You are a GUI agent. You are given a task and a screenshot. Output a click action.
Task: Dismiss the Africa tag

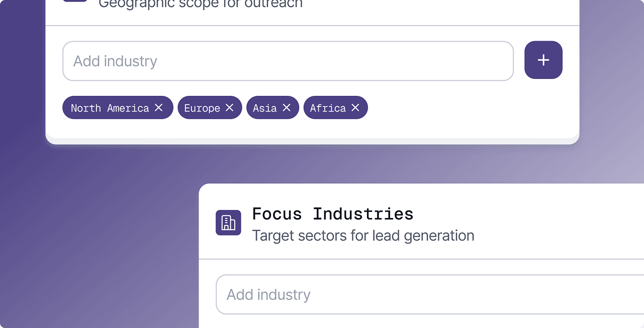click(355, 107)
